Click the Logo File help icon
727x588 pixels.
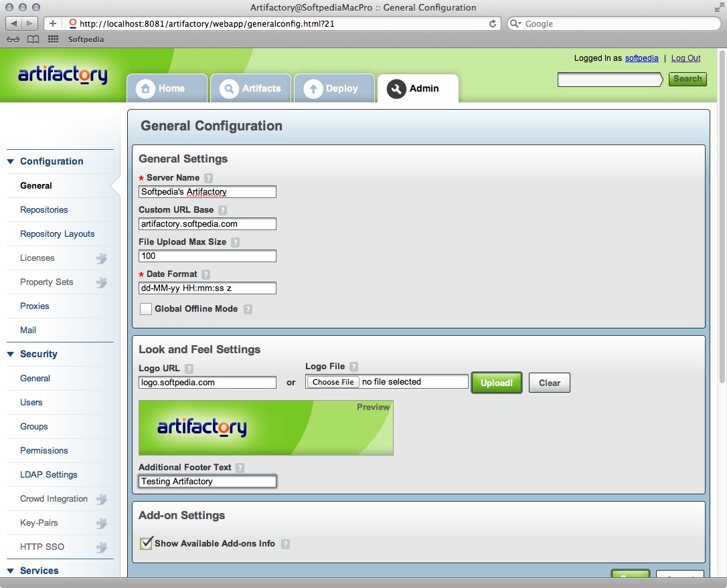353,367
